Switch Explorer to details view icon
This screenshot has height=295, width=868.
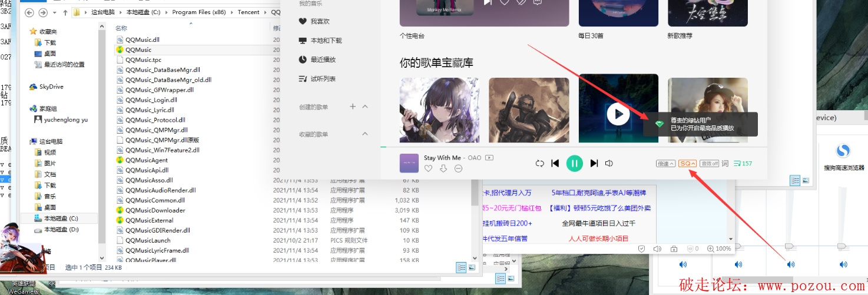pyautogui.click(x=461, y=268)
